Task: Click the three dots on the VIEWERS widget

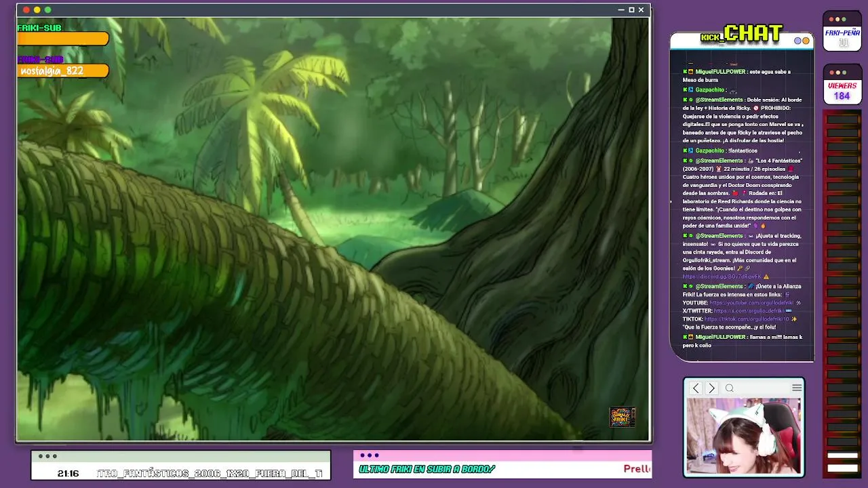Action: 837,73
